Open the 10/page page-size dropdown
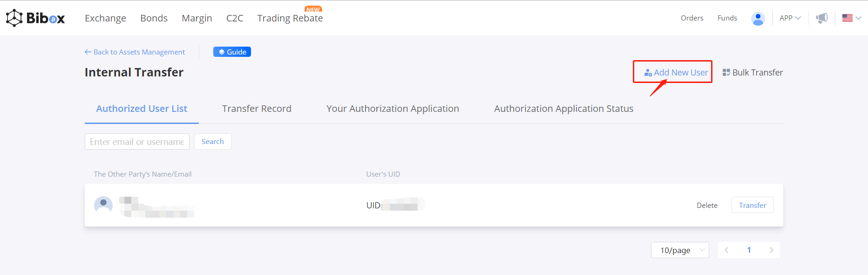 [679, 250]
